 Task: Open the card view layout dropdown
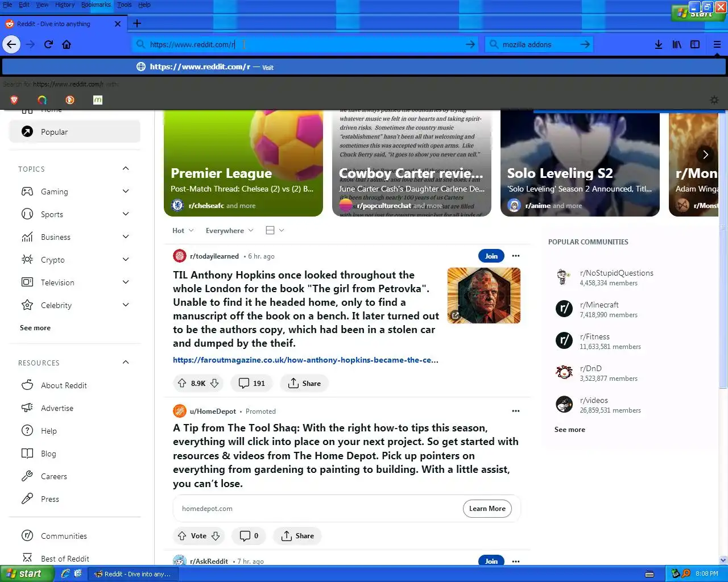pyautogui.click(x=275, y=231)
